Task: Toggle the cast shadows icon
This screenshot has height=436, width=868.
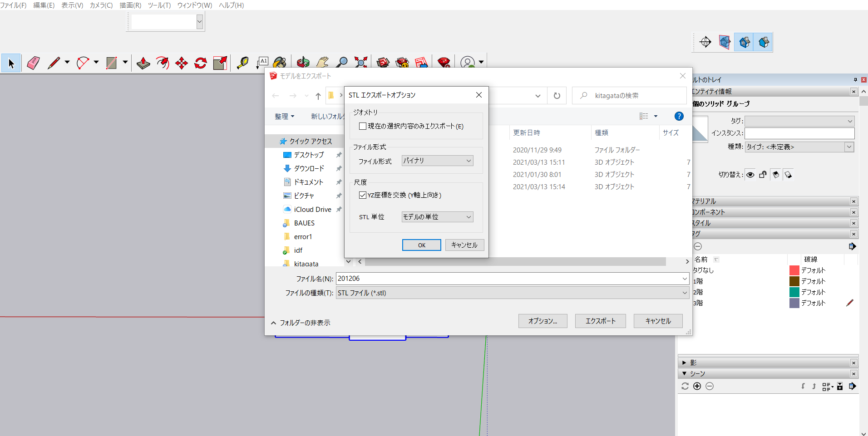Action: (x=789, y=175)
